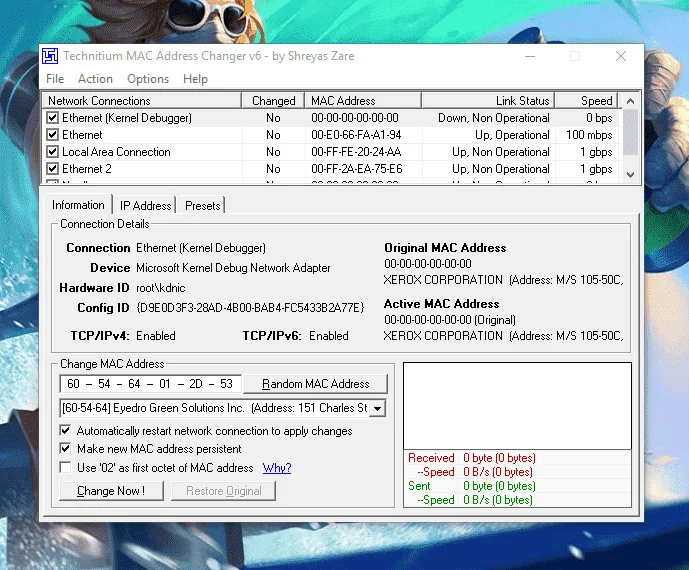Open the Help menu
This screenshot has height=570, width=689.
[195, 79]
